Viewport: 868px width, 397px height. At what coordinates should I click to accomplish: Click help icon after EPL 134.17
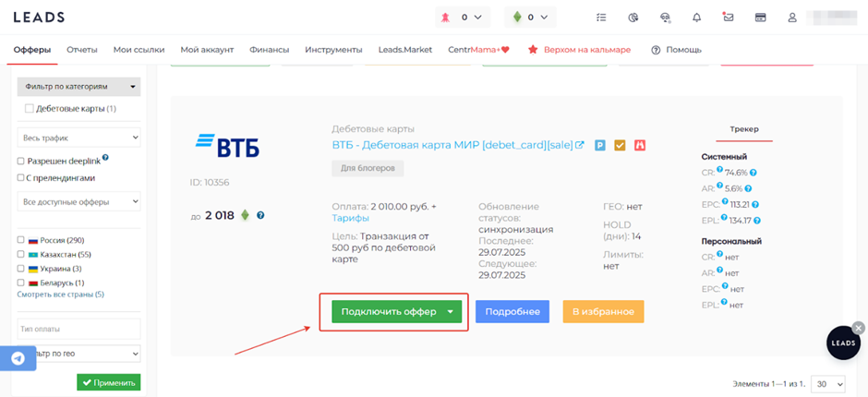tap(757, 221)
